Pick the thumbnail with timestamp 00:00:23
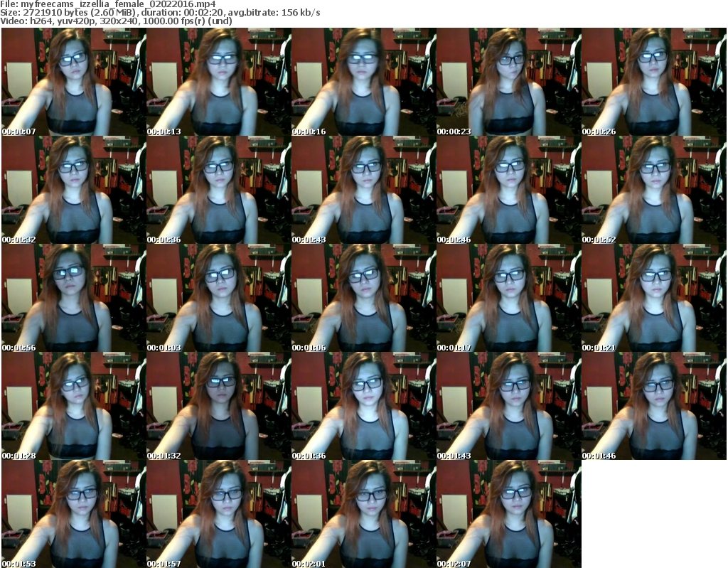Screen dimensions: 728x568 pos(509,82)
